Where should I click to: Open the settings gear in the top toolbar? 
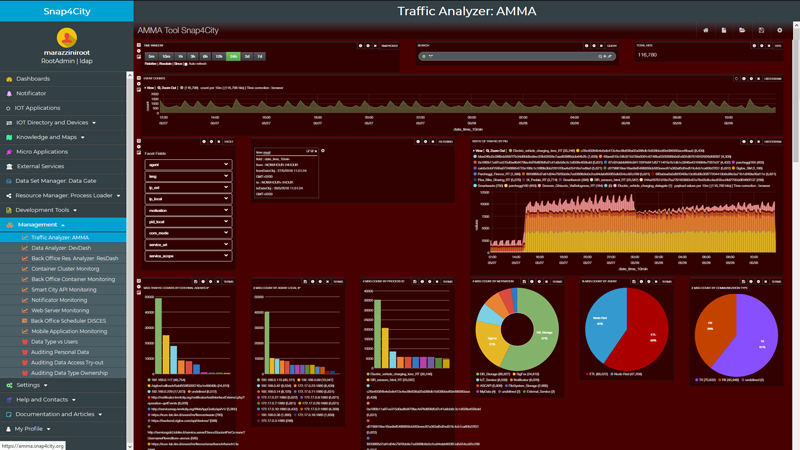point(780,31)
